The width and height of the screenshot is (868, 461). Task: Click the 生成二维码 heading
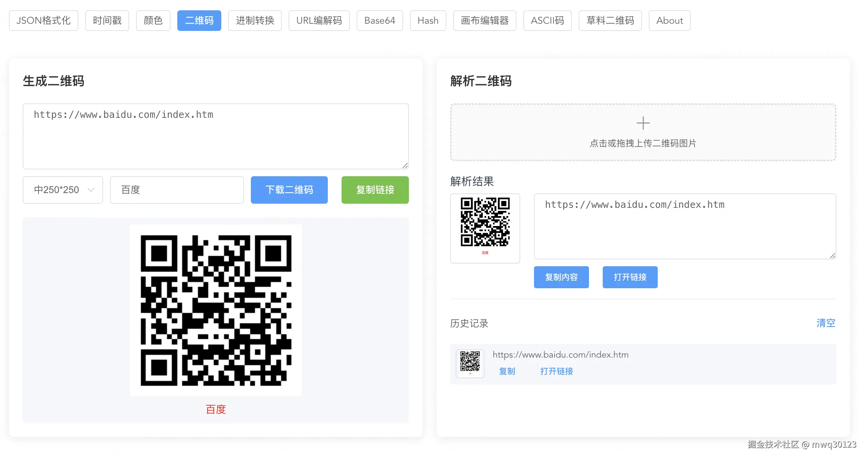[x=54, y=81]
